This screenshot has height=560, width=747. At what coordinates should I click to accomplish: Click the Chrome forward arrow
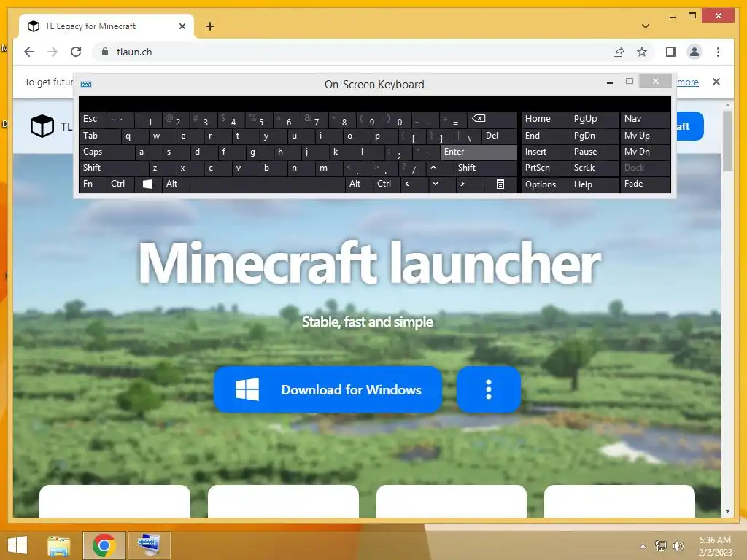coord(53,52)
